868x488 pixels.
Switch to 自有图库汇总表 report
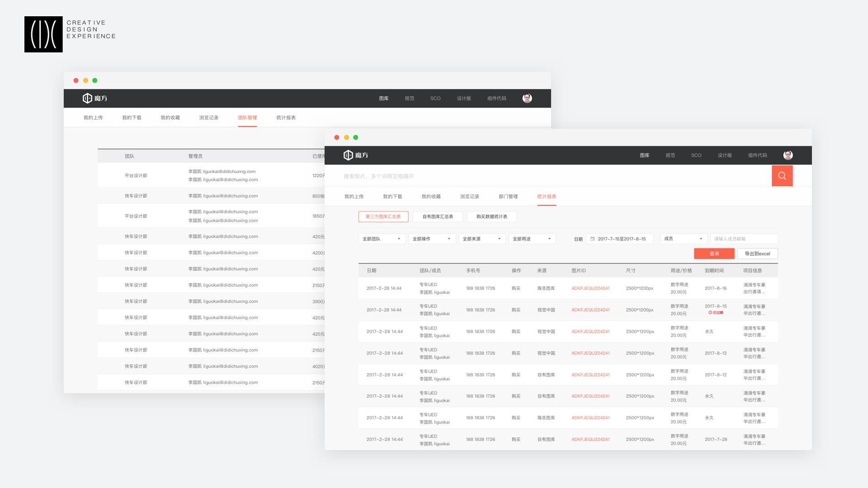point(437,216)
